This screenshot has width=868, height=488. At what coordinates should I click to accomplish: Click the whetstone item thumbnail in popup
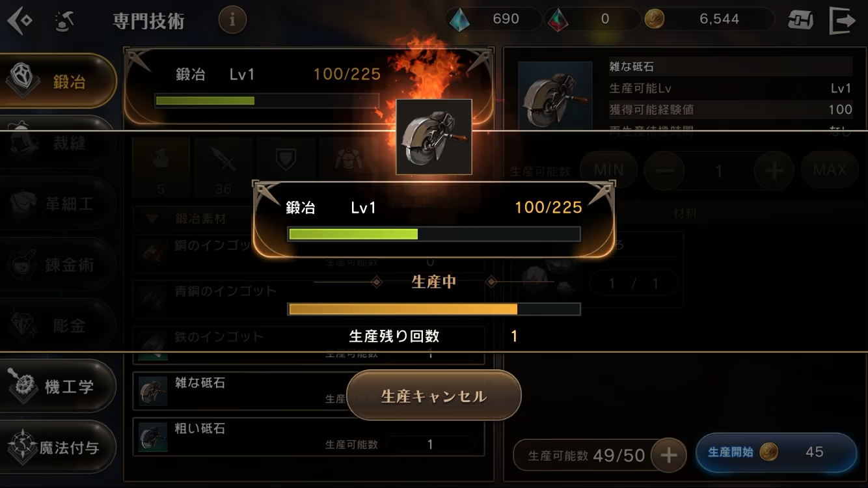click(434, 137)
